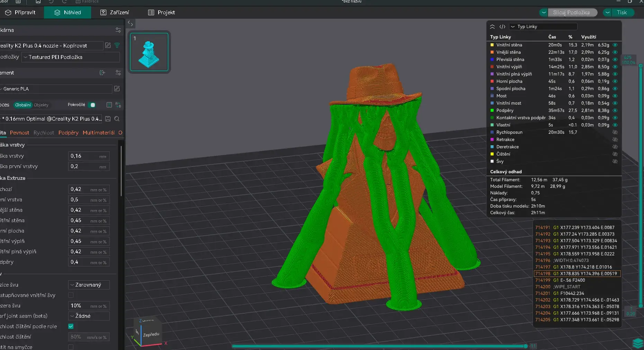Uncheck the rychlost čištění podle role checkbox
The image size is (644, 350).
(71, 326)
